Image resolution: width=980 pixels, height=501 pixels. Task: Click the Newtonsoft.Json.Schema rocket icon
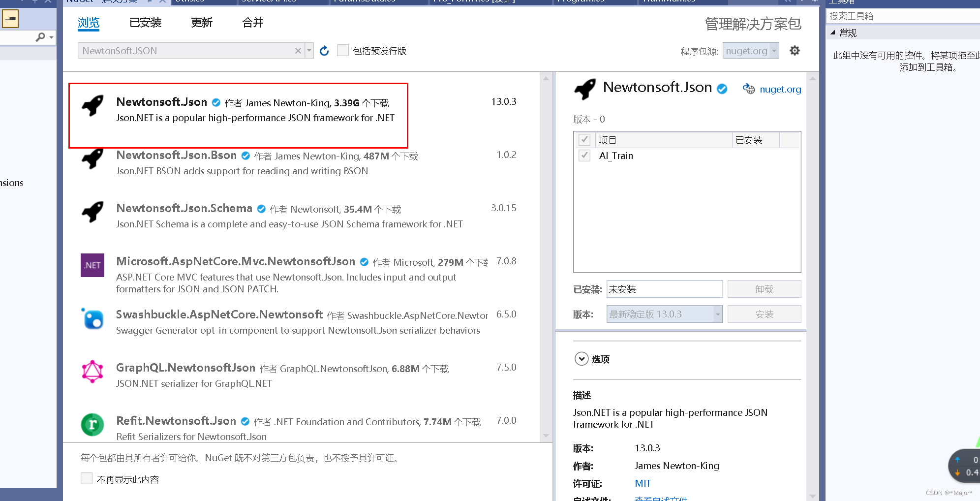click(x=92, y=212)
